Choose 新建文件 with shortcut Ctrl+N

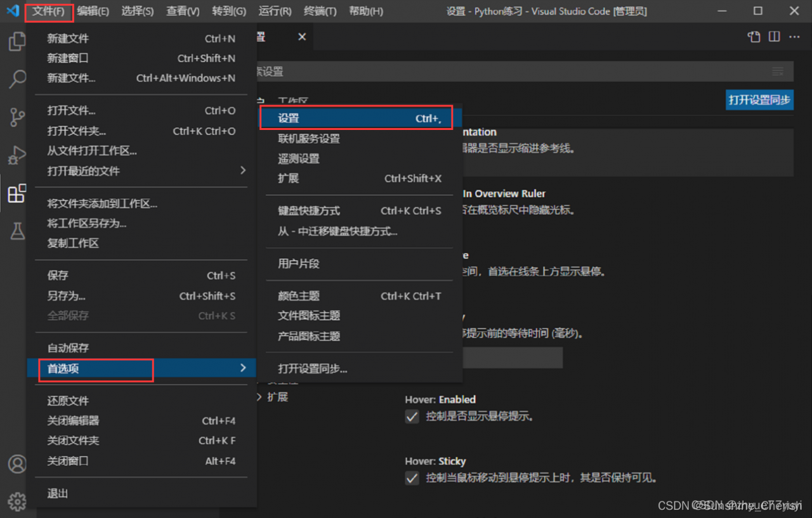pyautogui.click(x=141, y=39)
